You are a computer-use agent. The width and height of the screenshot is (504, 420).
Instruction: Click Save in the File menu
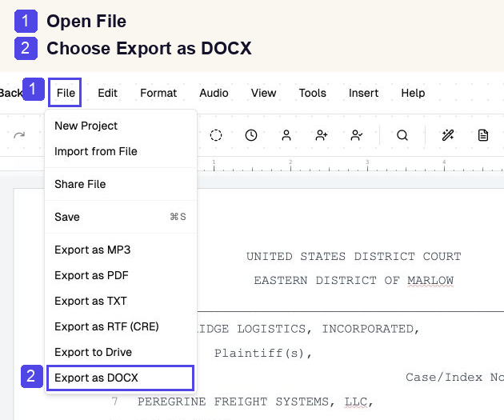click(x=121, y=217)
